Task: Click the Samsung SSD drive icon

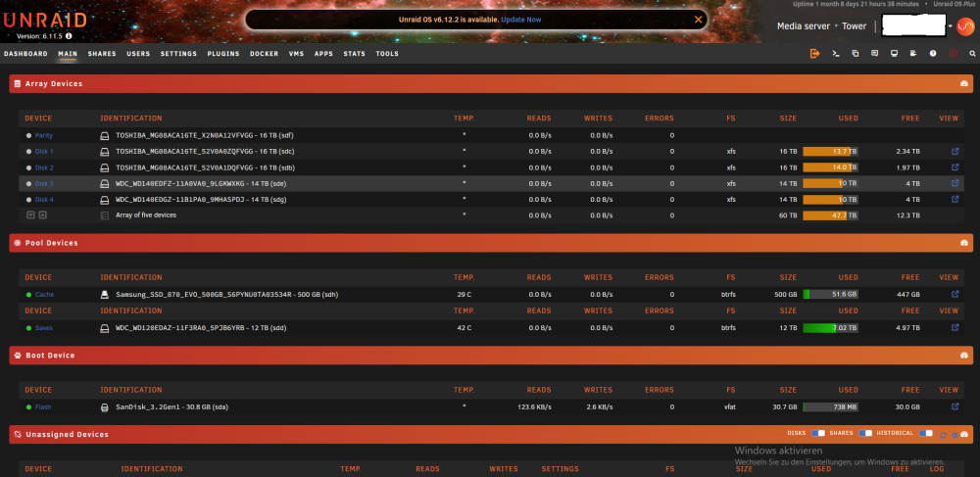Action: click(x=105, y=294)
